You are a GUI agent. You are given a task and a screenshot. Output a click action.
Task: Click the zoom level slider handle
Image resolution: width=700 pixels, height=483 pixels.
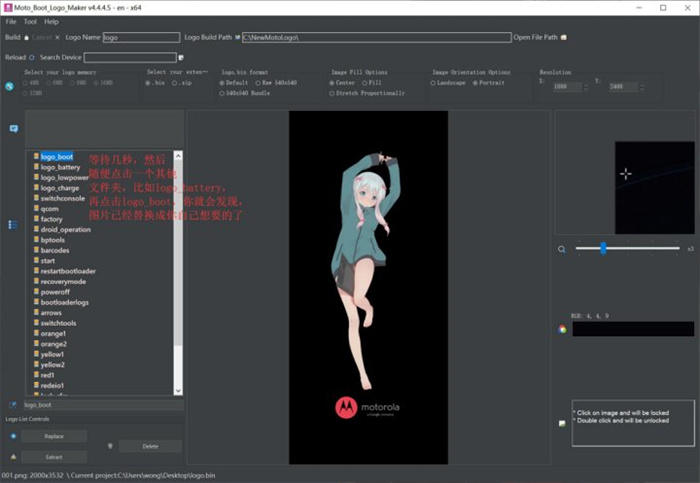click(603, 248)
